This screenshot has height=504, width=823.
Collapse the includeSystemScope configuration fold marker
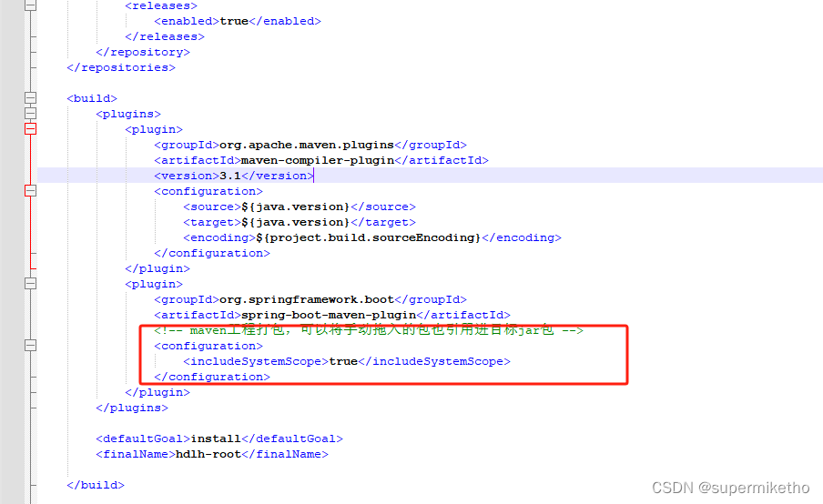pyautogui.click(x=30, y=346)
